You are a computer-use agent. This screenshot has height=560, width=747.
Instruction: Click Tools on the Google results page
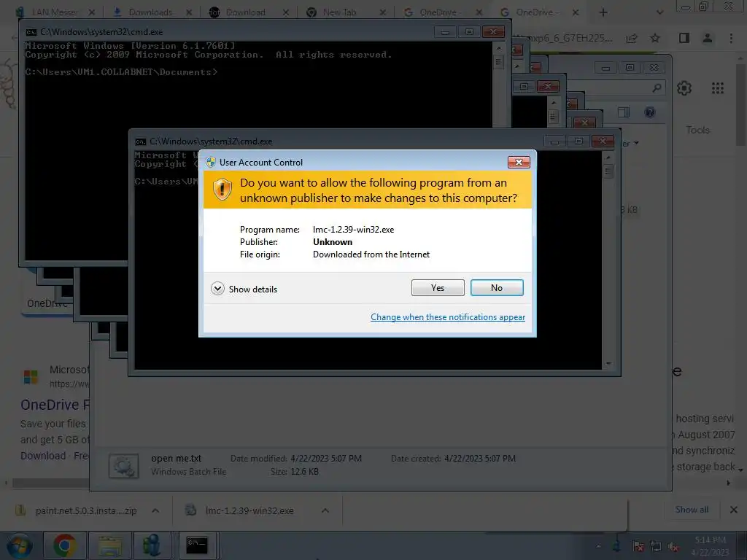697,130
